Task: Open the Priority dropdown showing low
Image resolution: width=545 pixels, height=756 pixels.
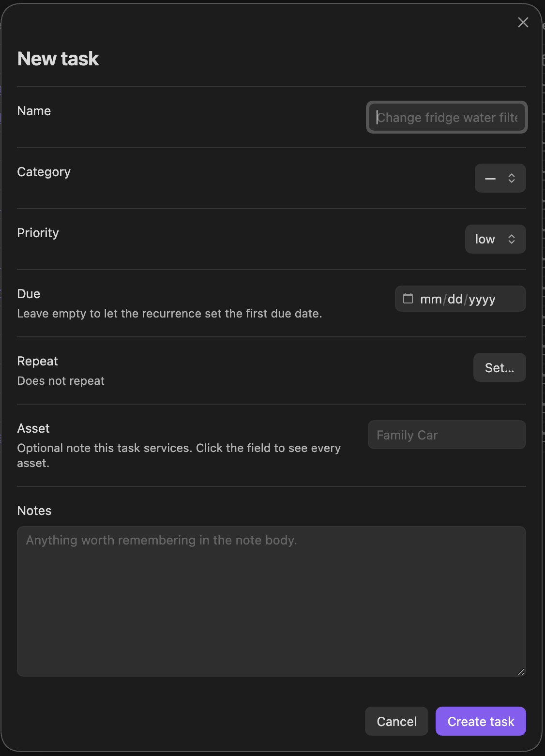Action: (x=495, y=239)
